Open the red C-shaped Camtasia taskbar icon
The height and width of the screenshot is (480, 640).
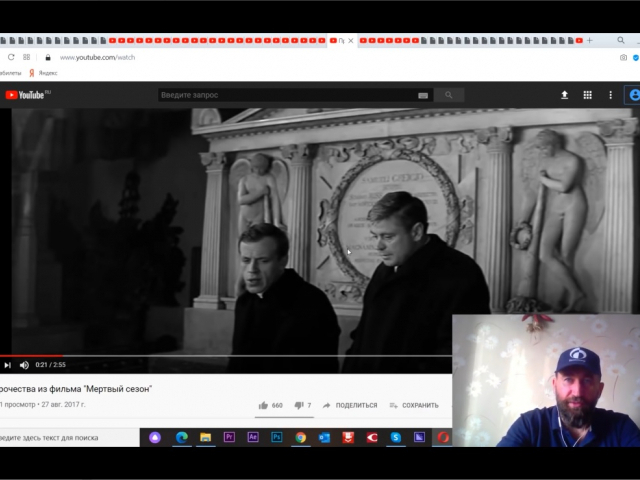click(371, 438)
